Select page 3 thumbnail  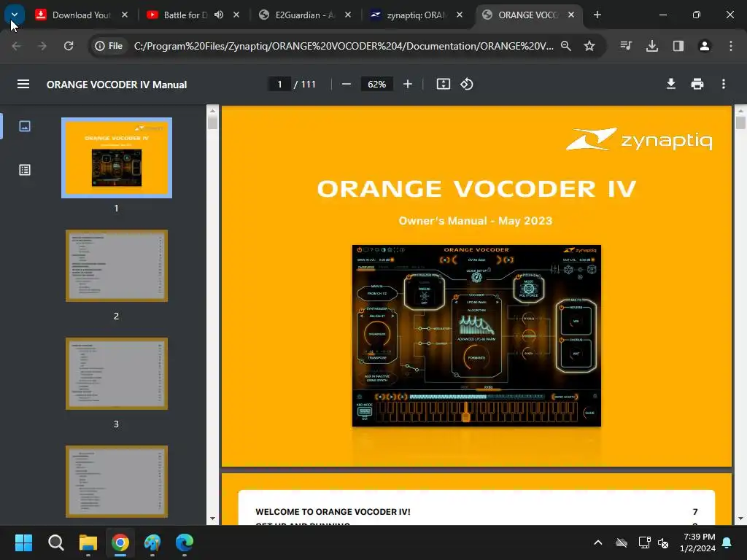click(117, 373)
